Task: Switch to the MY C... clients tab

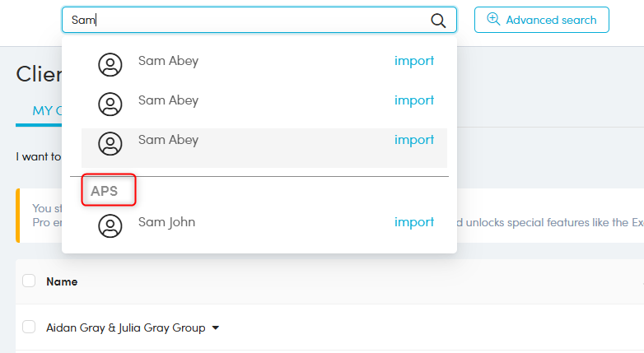Action: (40, 110)
